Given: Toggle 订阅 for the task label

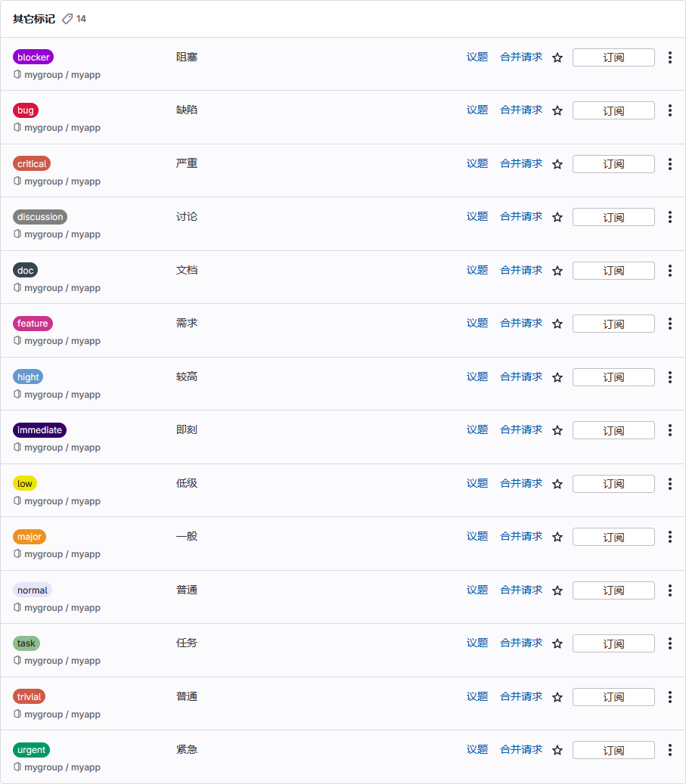Looking at the screenshot, I should click(613, 643).
